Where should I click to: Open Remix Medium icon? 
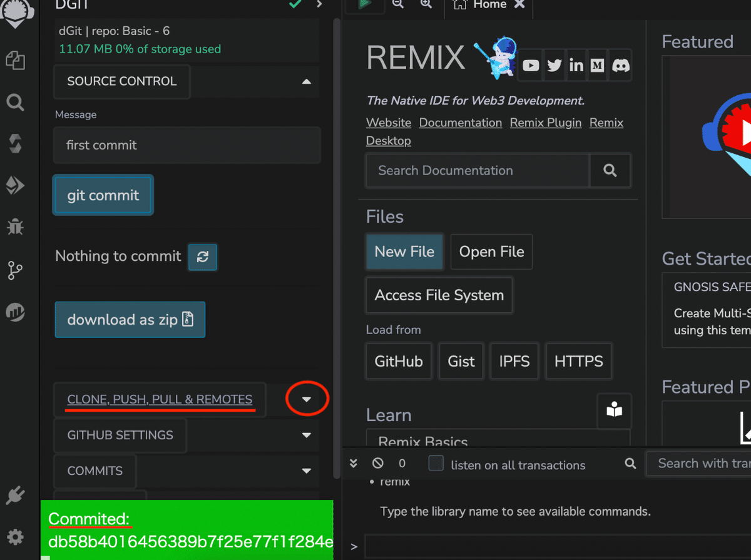pos(598,65)
